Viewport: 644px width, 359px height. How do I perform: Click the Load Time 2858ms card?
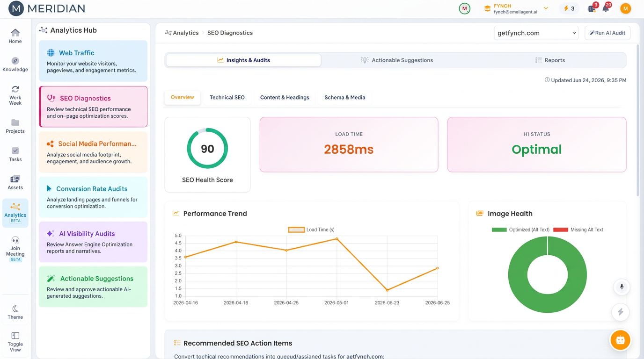click(x=349, y=144)
